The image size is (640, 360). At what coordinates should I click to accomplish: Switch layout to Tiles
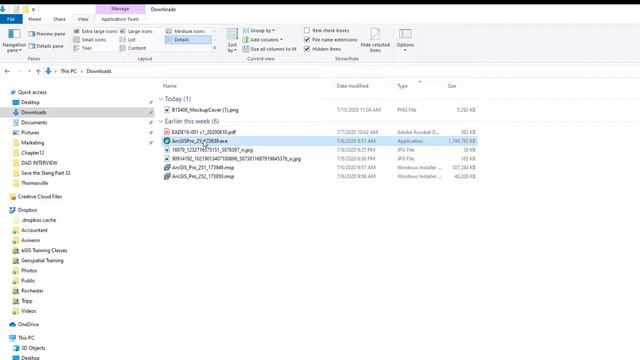83,48
